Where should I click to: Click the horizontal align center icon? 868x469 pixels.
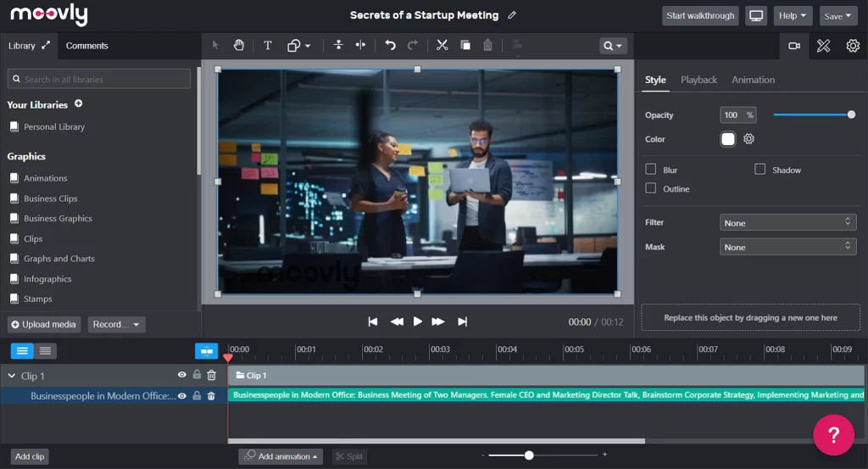(360, 46)
